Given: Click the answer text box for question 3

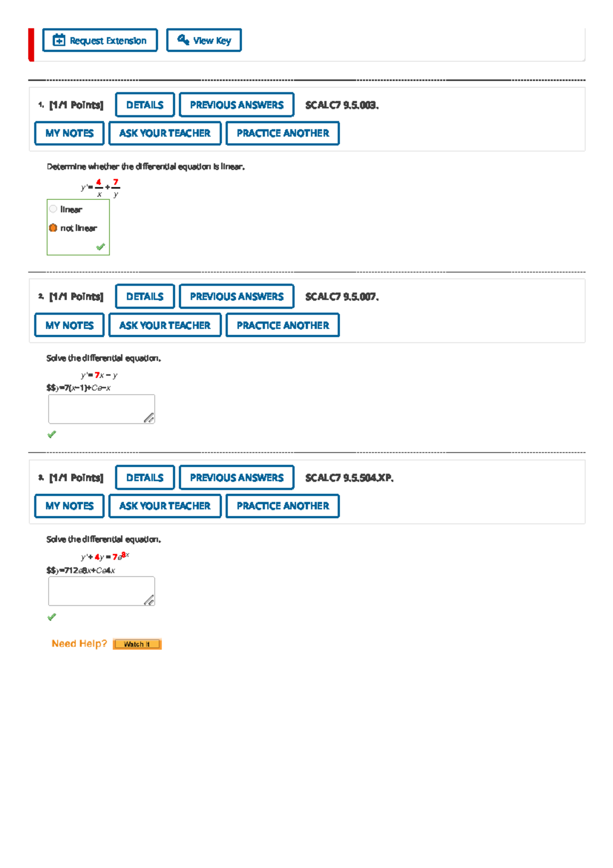Looking at the screenshot, I should pyautogui.click(x=97, y=590).
